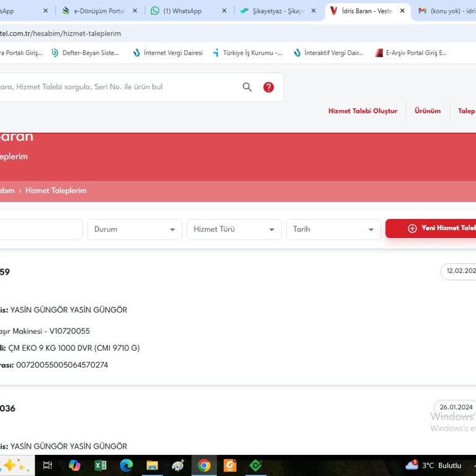Click the WhatsApp tab favicon
The height and width of the screenshot is (476, 476).
tap(155, 11)
